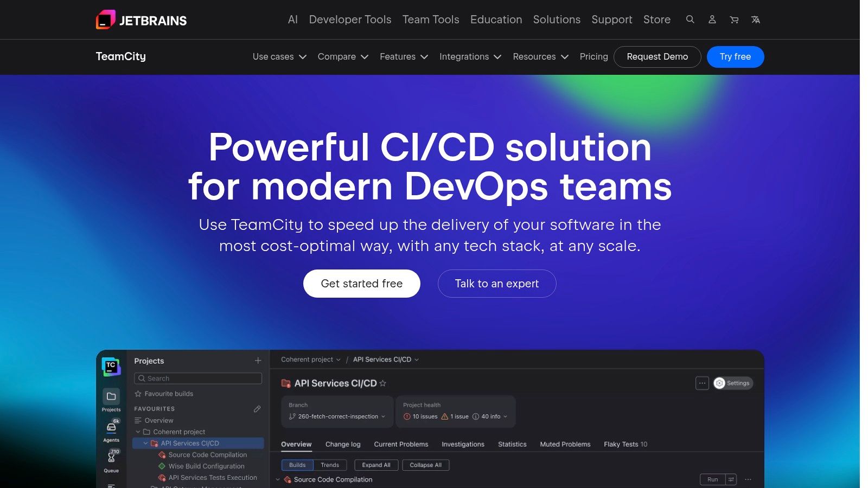Select the Projects icon in the TeamCity sidebar
This screenshot has height=488, width=868.
[x=111, y=396]
